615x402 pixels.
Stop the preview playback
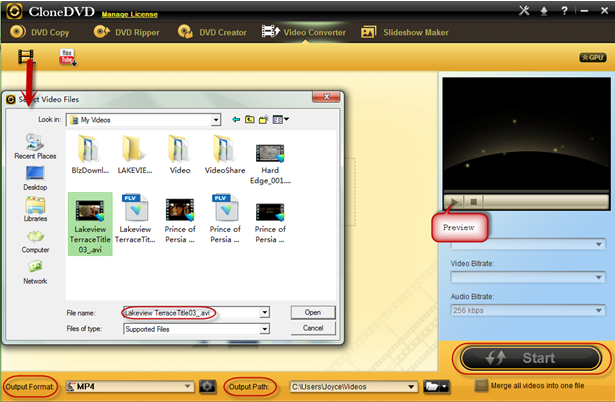474,202
